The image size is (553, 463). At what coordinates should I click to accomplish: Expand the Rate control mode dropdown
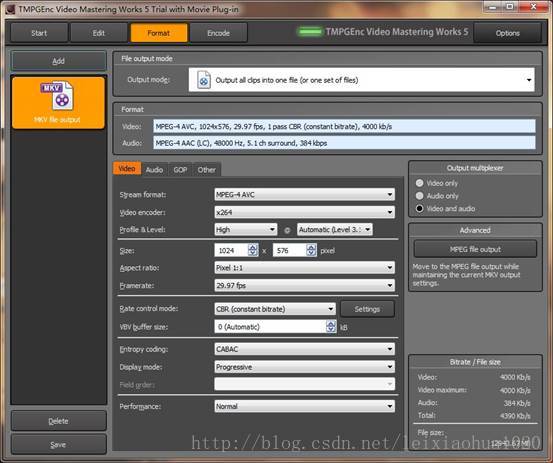point(275,309)
